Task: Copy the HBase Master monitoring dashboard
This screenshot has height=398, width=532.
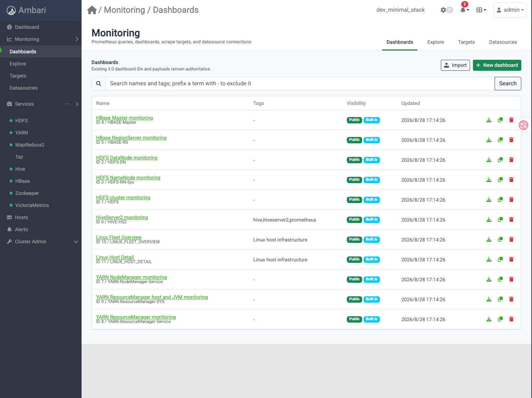Action: [500, 120]
